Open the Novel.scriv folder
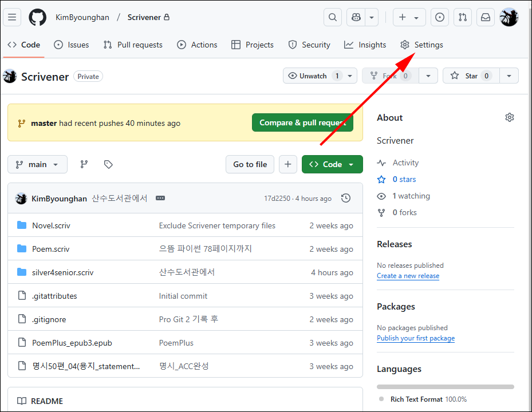Screen dimensions: 532x412 (x=51, y=225)
